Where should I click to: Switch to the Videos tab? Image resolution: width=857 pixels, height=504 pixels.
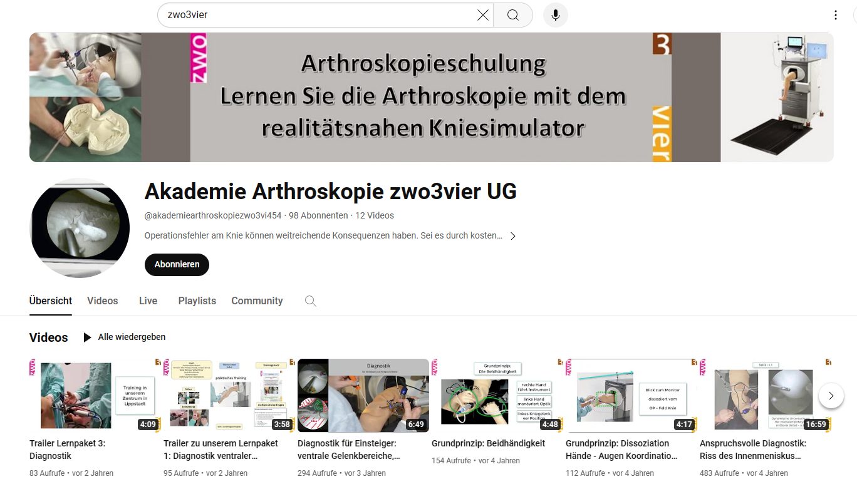103,301
